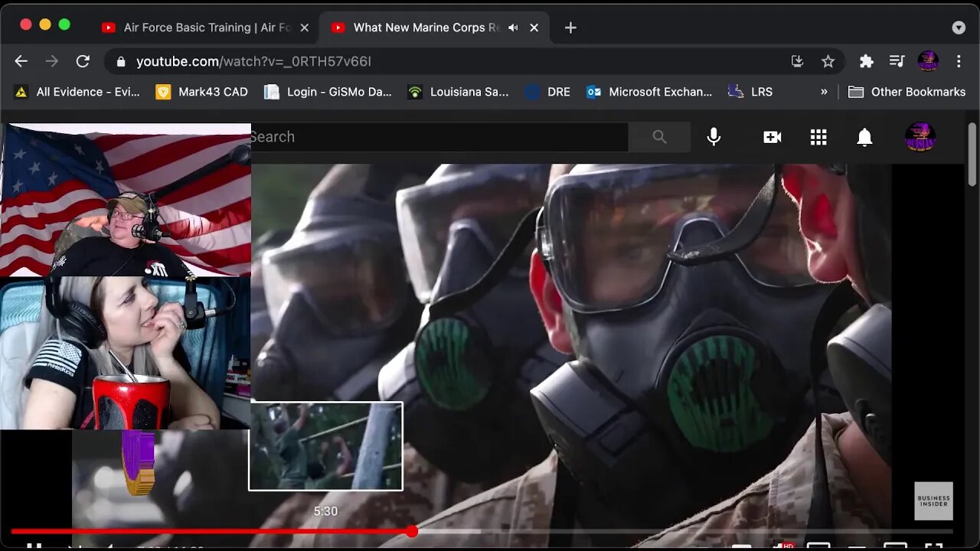Open the LRS bookmark

pyautogui.click(x=750, y=92)
